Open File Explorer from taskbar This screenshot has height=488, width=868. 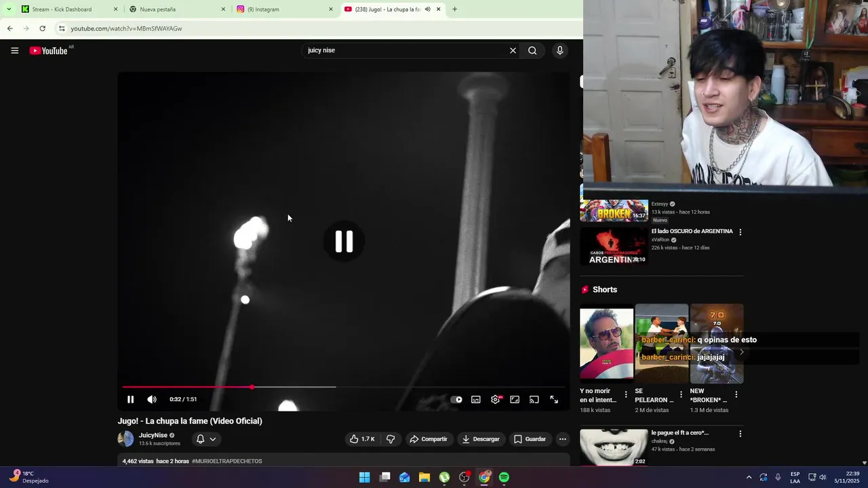point(425,477)
